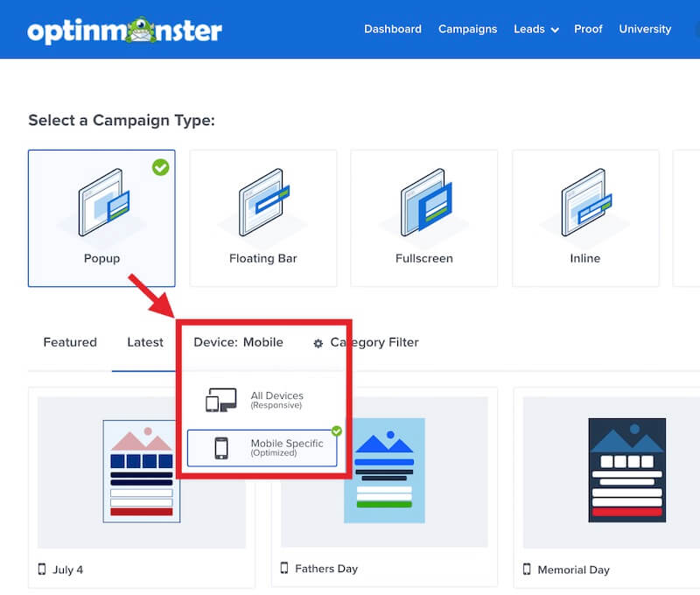Switch to the Featured tab

tap(70, 342)
